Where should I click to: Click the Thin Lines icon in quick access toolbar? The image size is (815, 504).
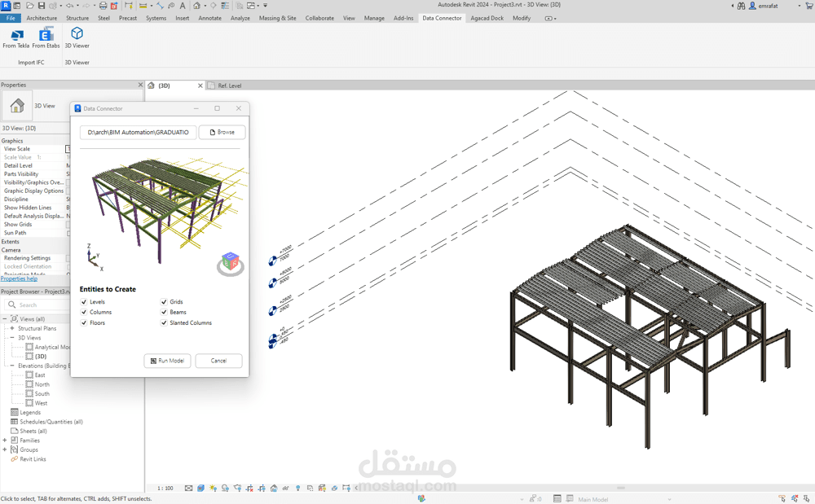225,6
